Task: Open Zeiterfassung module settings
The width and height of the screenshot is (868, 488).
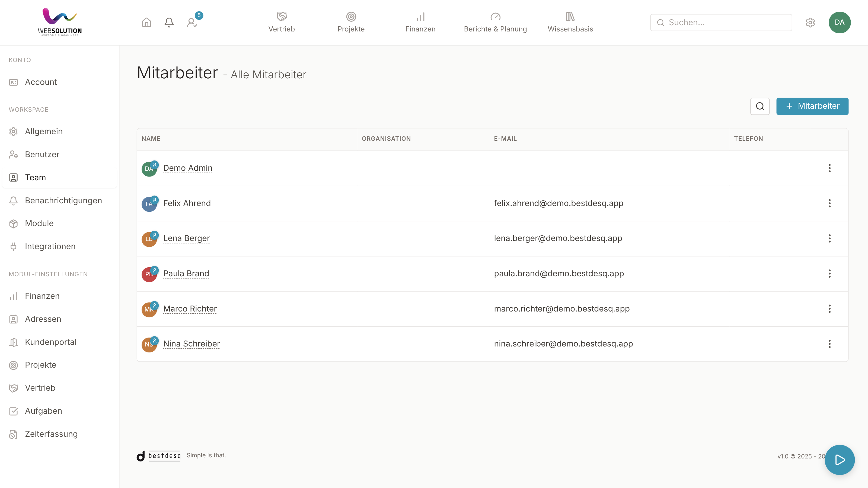Action: point(59,434)
